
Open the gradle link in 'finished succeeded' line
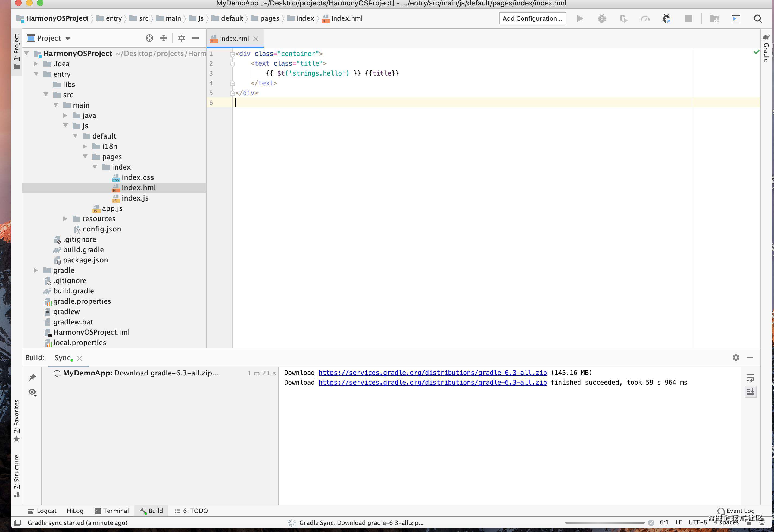point(432,382)
